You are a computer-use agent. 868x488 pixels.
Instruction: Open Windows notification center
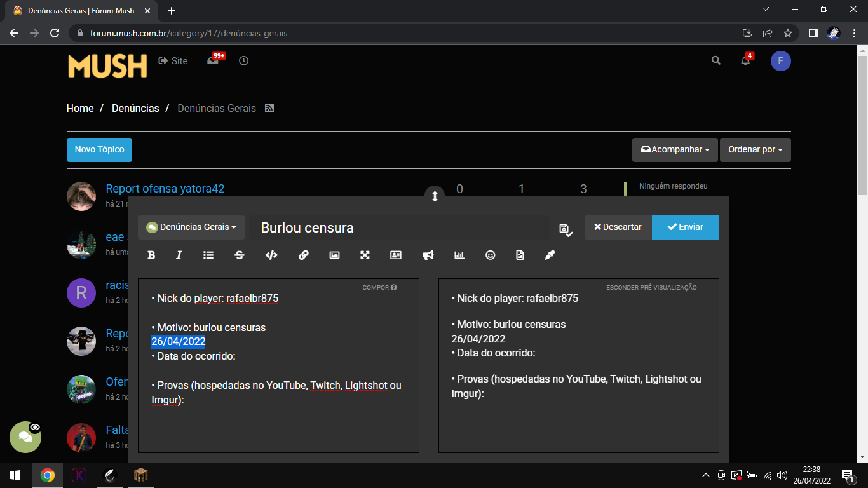(x=847, y=475)
